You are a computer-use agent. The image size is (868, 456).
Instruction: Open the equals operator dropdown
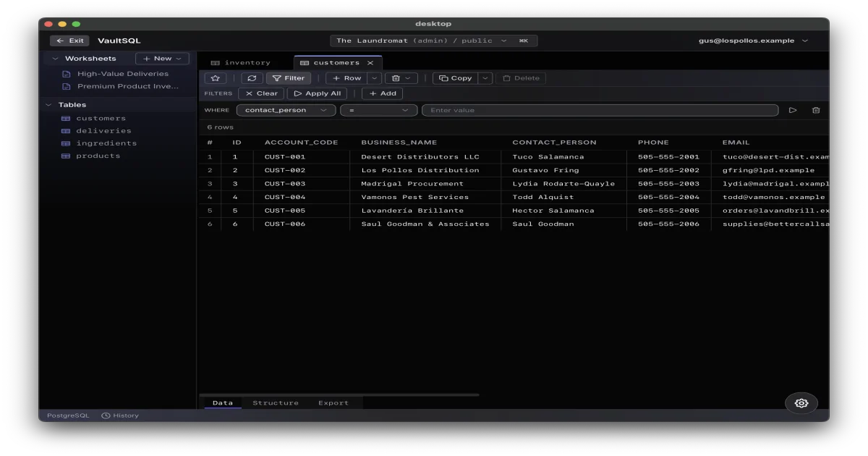pyautogui.click(x=379, y=110)
